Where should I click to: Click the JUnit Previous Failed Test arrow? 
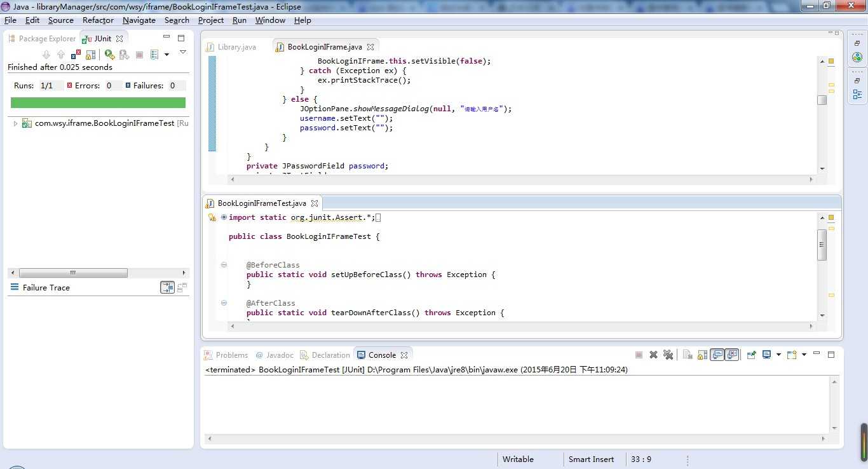[61, 55]
